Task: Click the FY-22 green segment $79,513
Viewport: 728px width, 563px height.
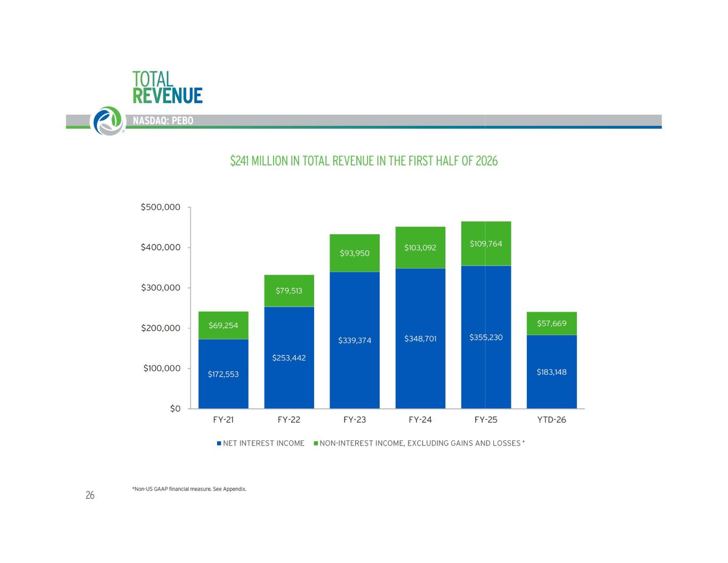Action: click(289, 291)
